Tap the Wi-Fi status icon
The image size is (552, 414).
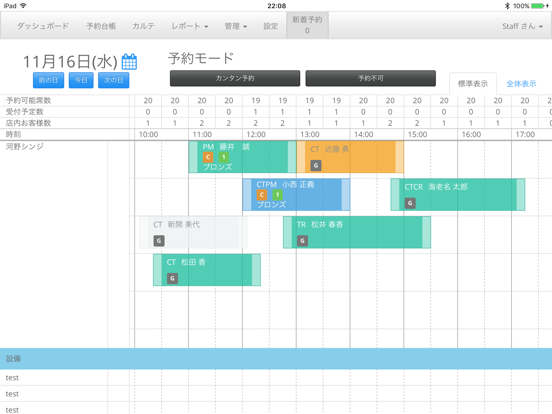click(x=23, y=6)
